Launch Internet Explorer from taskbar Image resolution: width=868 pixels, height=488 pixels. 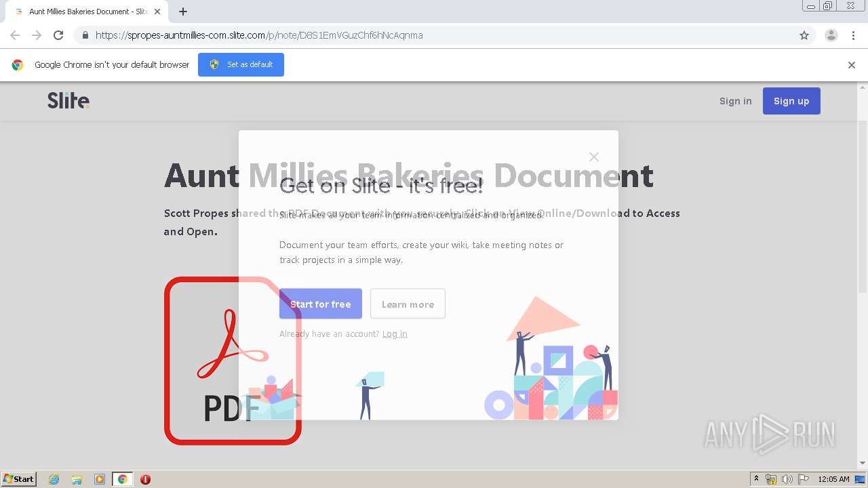click(x=54, y=479)
